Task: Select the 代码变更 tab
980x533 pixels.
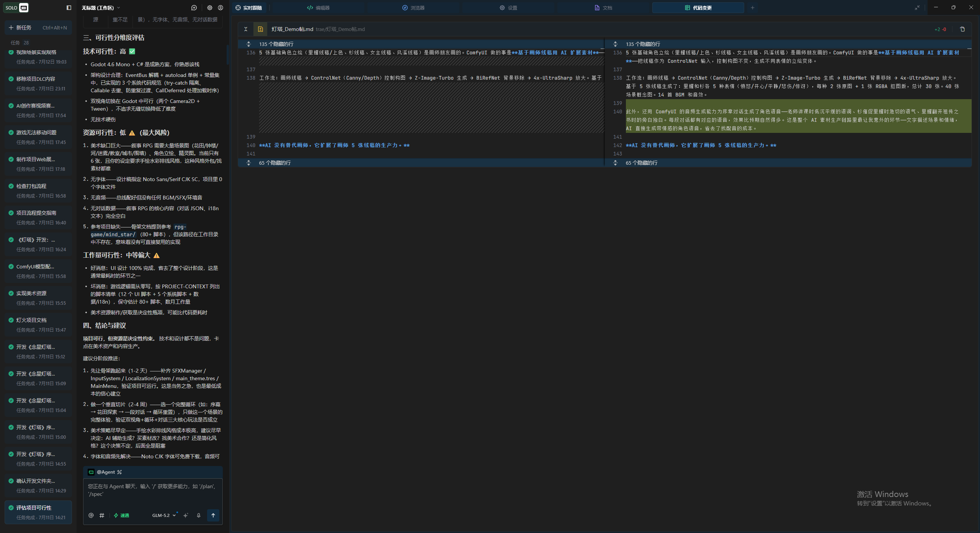Action: pos(698,8)
